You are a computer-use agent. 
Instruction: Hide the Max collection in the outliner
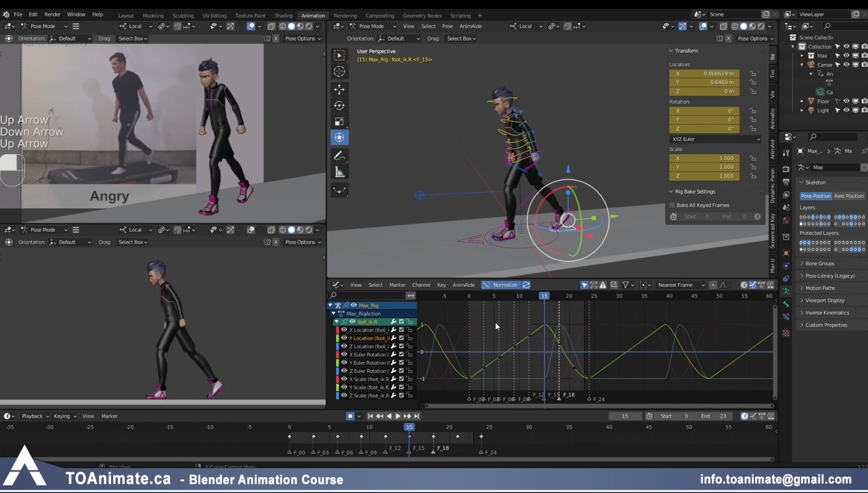click(x=846, y=56)
